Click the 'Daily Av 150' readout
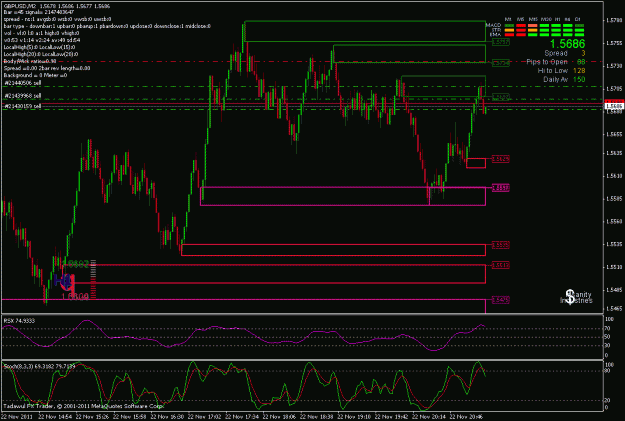The width and height of the screenshot is (625, 421). 564,79
